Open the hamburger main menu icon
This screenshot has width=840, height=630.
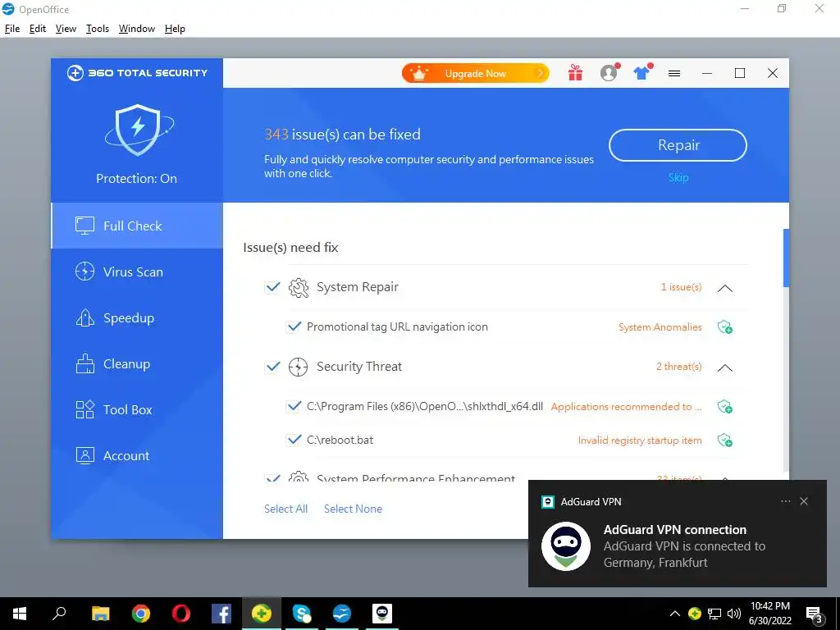[674, 73]
